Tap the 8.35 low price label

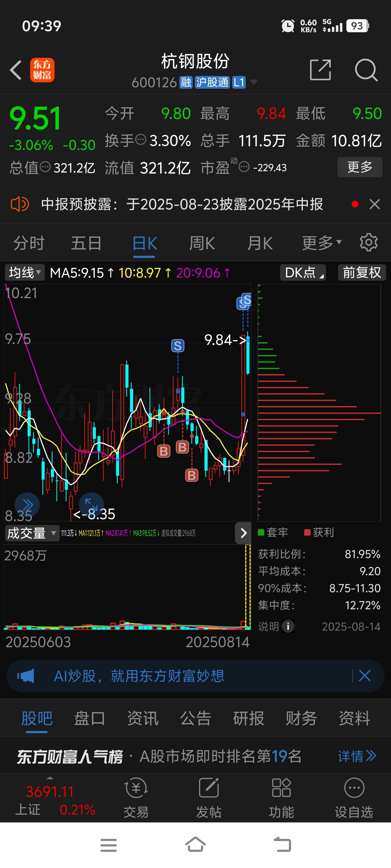tap(94, 514)
